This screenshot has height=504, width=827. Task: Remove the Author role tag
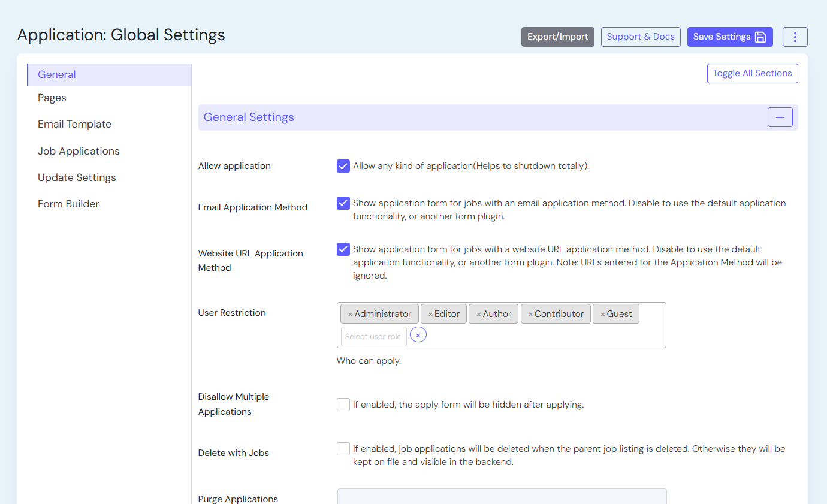(478, 315)
